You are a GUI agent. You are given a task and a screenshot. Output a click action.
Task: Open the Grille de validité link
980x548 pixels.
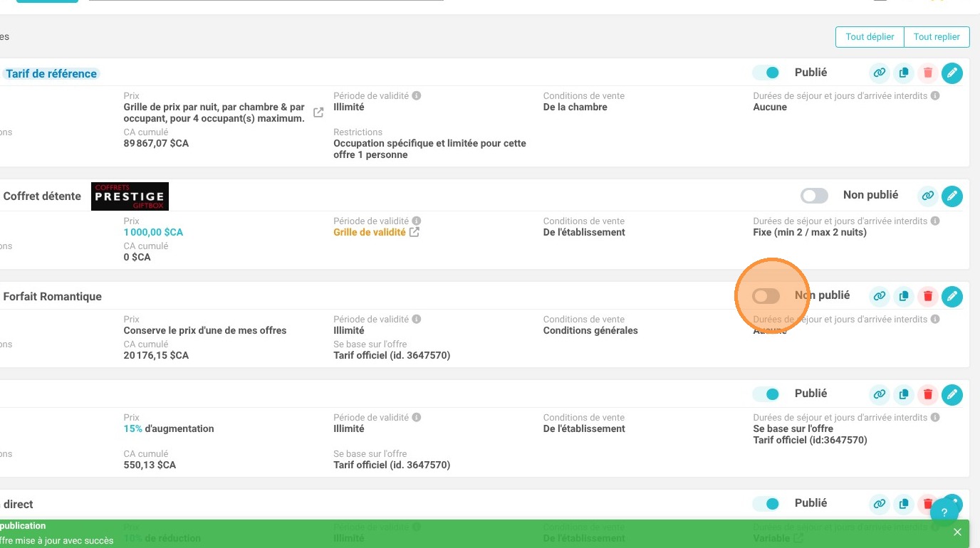click(x=370, y=232)
